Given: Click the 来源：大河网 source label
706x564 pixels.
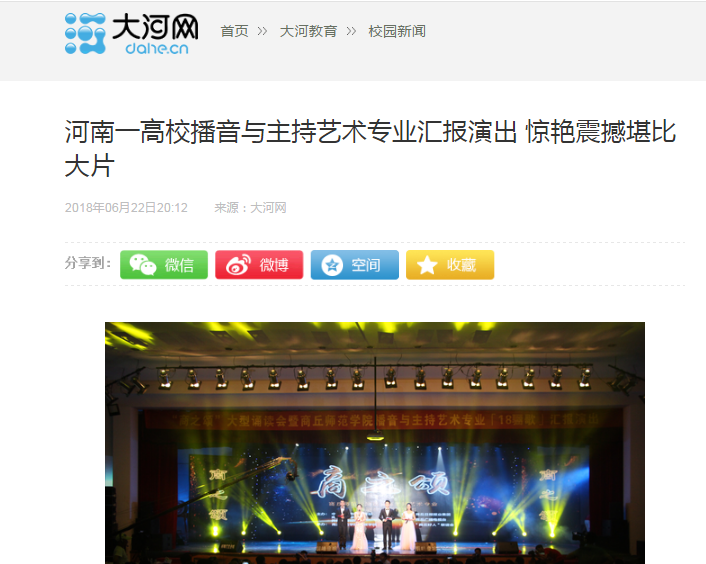Looking at the screenshot, I should 250,208.
